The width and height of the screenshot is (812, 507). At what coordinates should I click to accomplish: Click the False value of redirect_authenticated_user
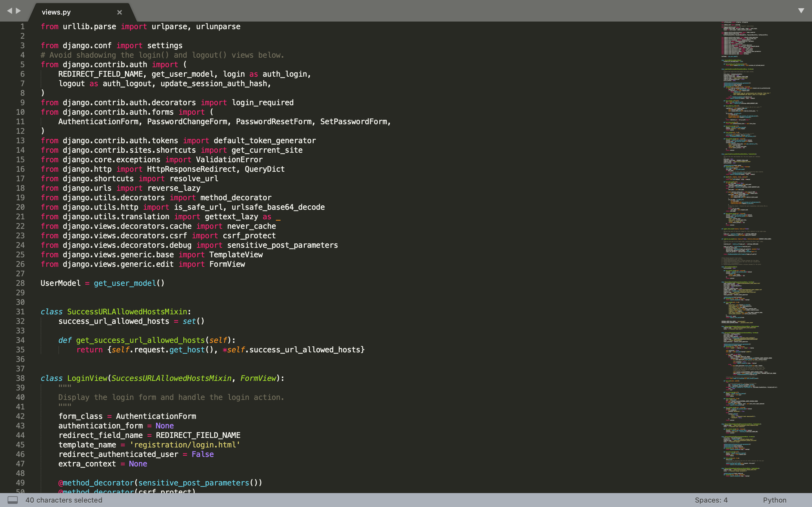(203, 454)
